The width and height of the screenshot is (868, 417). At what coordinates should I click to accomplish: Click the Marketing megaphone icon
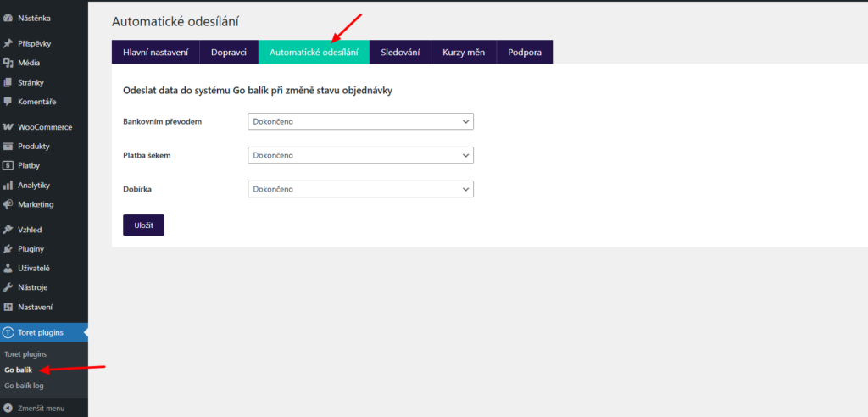coord(8,204)
